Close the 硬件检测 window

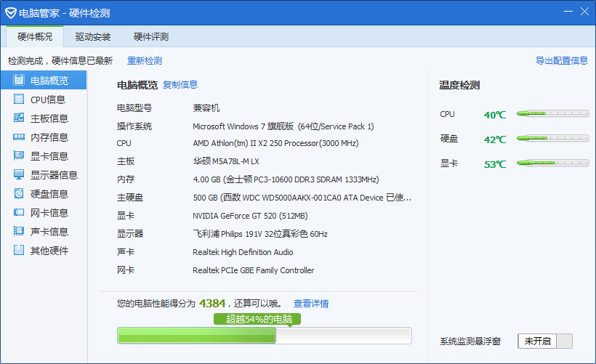tap(584, 12)
